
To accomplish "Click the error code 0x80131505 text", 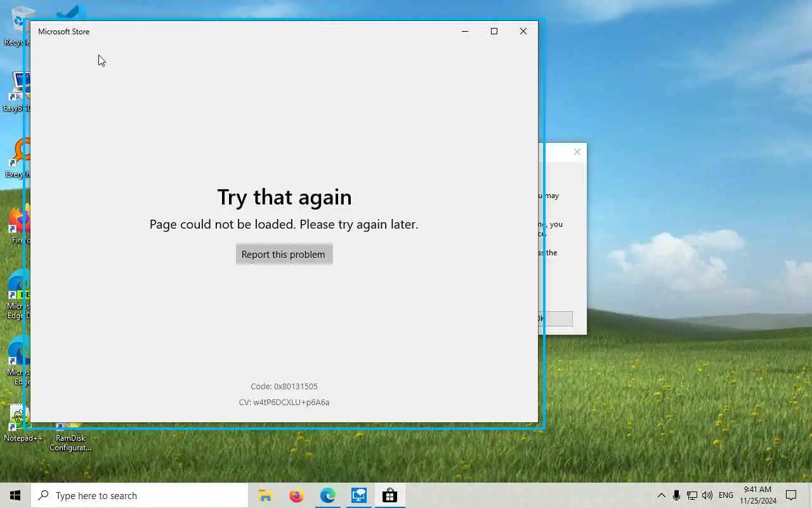I will click(x=284, y=386).
